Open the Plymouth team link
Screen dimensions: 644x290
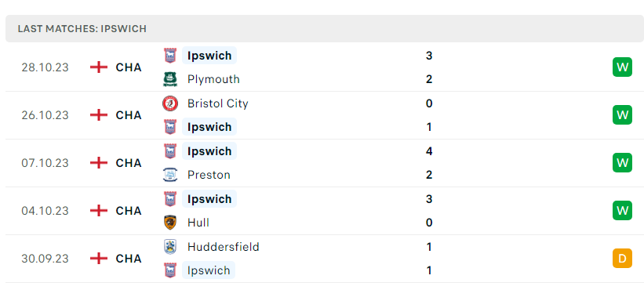point(213,79)
